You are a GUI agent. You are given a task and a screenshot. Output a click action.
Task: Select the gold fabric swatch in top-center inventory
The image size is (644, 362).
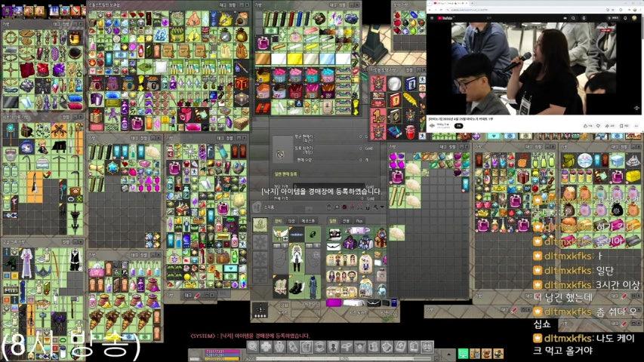[x=263, y=59]
